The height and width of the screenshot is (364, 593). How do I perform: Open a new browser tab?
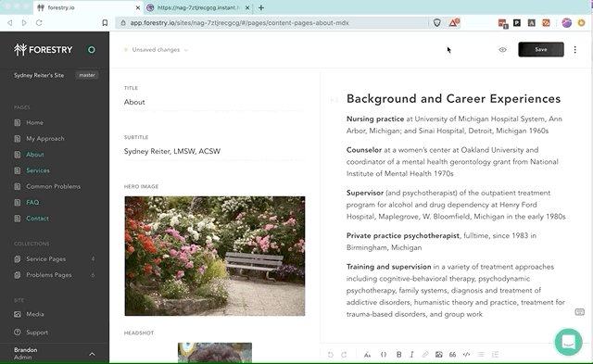click(261, 7)
